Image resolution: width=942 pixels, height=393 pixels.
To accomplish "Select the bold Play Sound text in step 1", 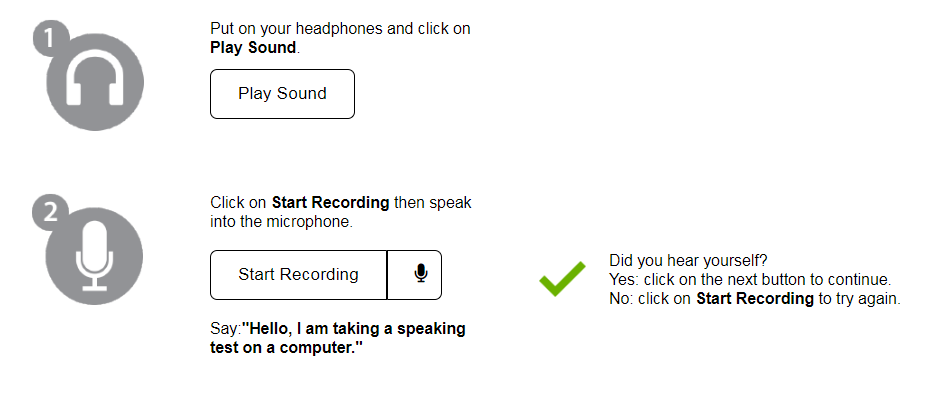I will tap(253, 48).
